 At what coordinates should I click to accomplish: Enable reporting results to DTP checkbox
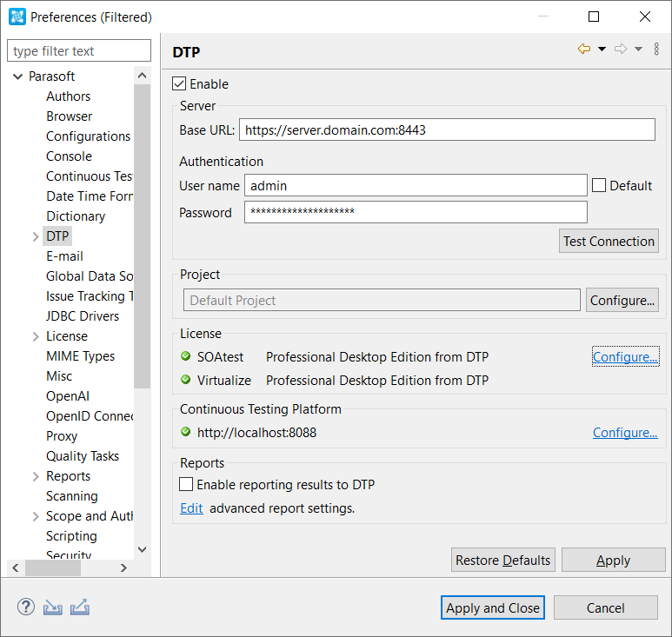pyautogui.click(x=186, y=484)
